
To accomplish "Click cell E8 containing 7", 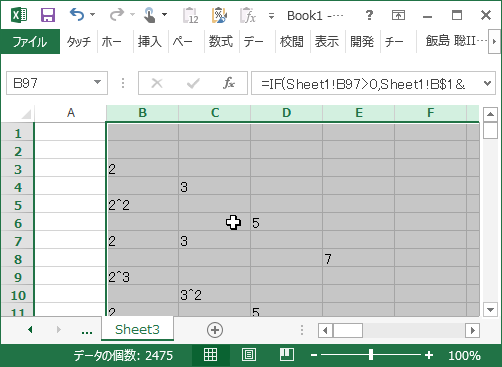I will [x=358, y=258].
